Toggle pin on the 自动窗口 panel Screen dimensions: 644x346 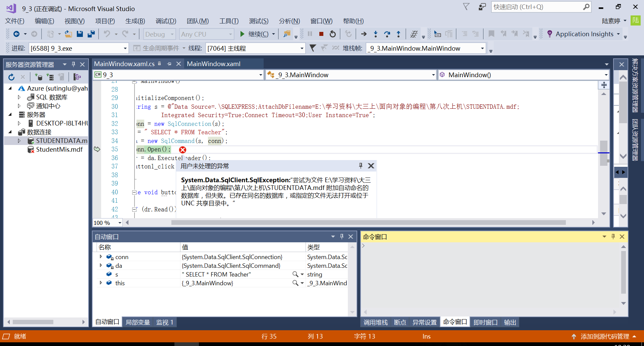(342, 237)
